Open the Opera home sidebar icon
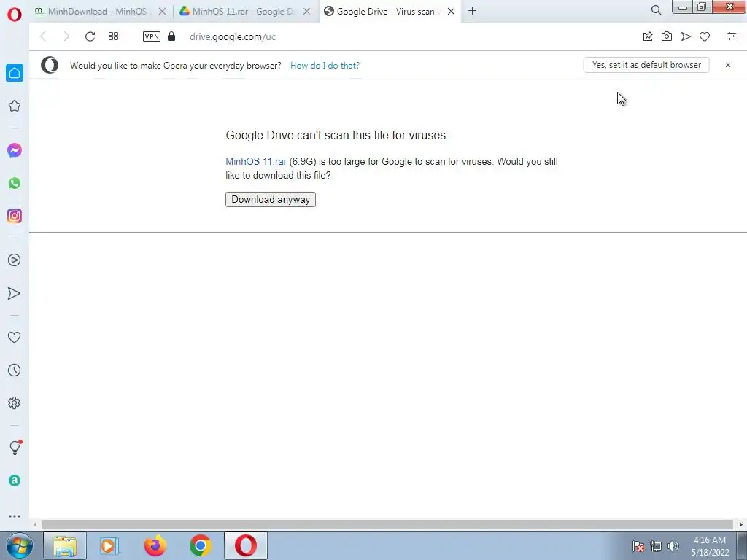Screen dimensions: 747x560 [15, 73]
